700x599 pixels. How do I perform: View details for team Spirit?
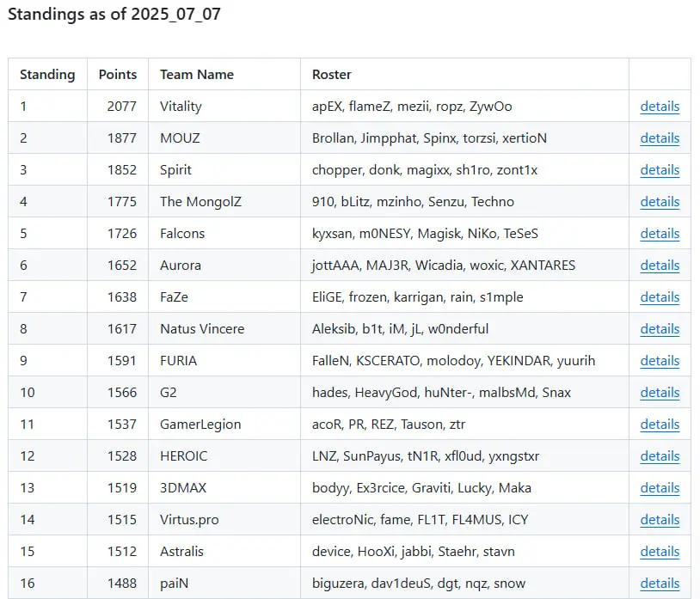660,170
